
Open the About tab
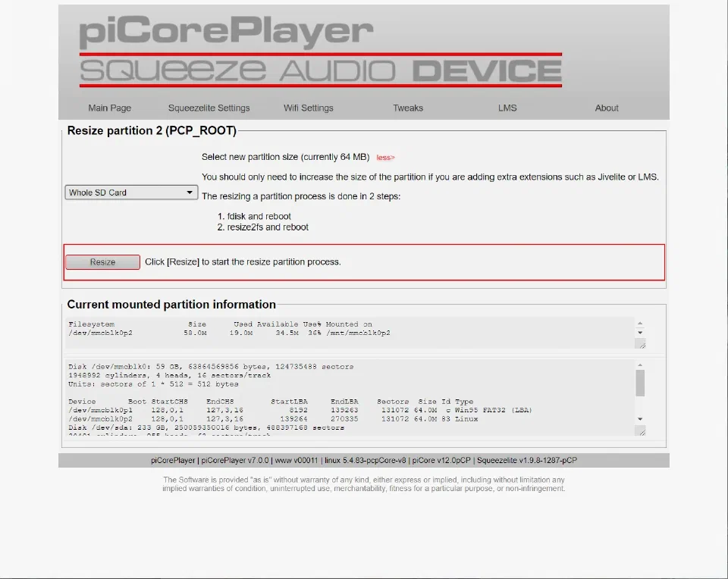[x=607, y=108]
